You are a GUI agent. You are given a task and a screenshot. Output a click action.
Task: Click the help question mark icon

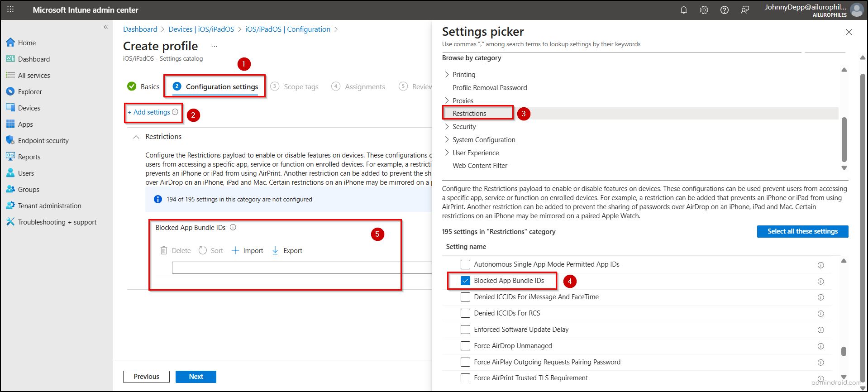pyautogui.click(x=724, y=10)
